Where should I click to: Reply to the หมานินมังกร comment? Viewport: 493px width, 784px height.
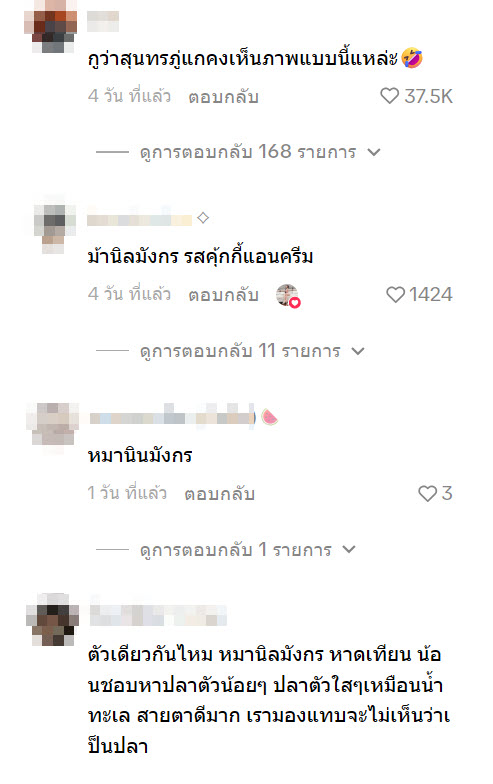point(220,494)
